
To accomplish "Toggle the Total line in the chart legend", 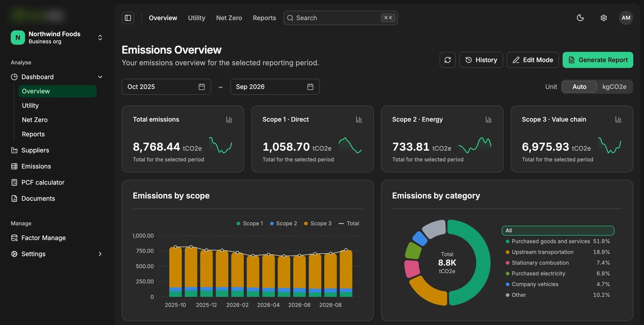I will click(x=349, y=223).
